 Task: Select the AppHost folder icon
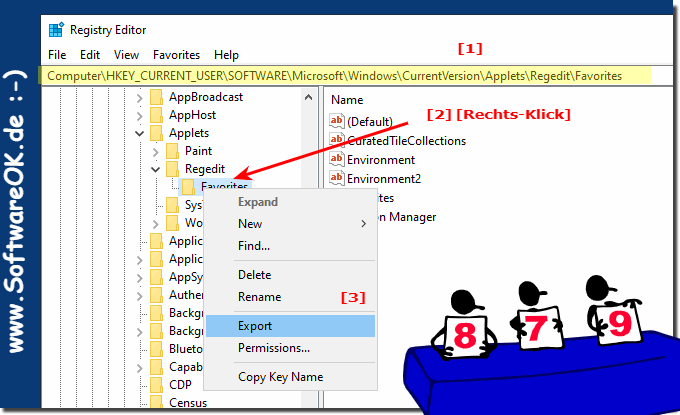(x=156, y=115)
